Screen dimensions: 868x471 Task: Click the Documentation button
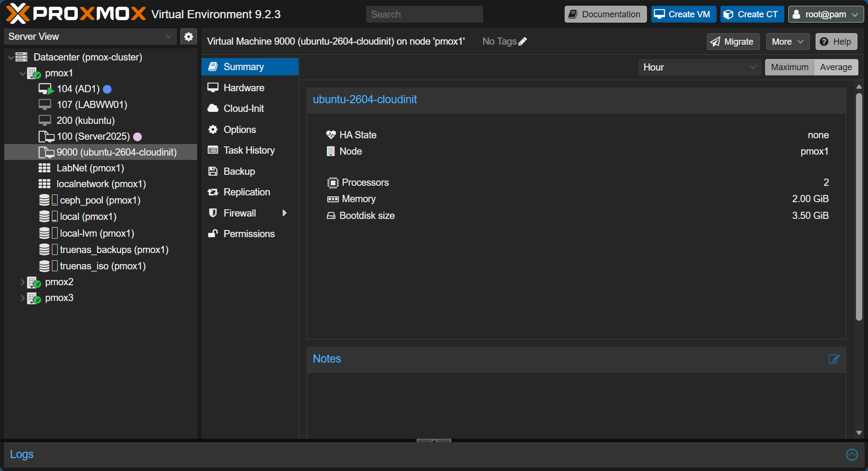click(x=606, y=14)
